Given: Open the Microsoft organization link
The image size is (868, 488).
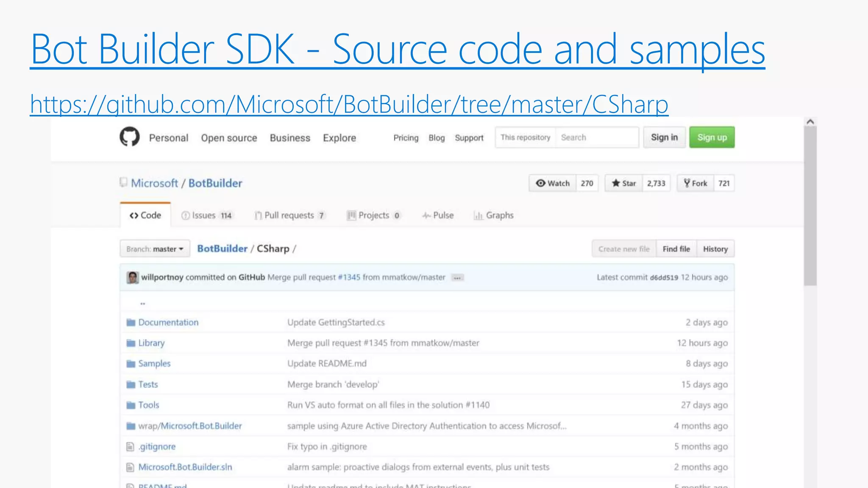Looking at the screenshot, I should [x=154, y=183].
